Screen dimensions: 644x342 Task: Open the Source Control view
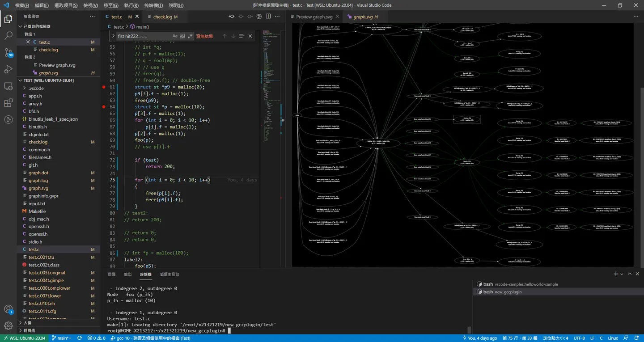(8, 53)
